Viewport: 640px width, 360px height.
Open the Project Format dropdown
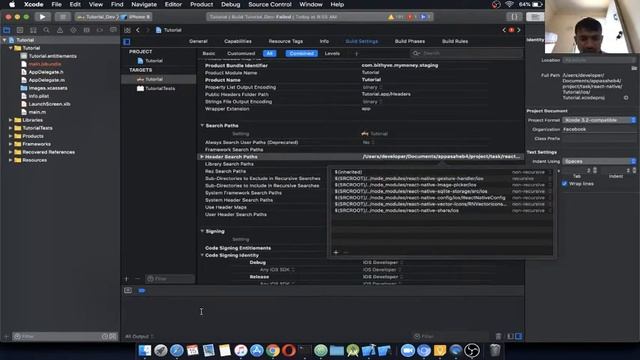(599, 120)
